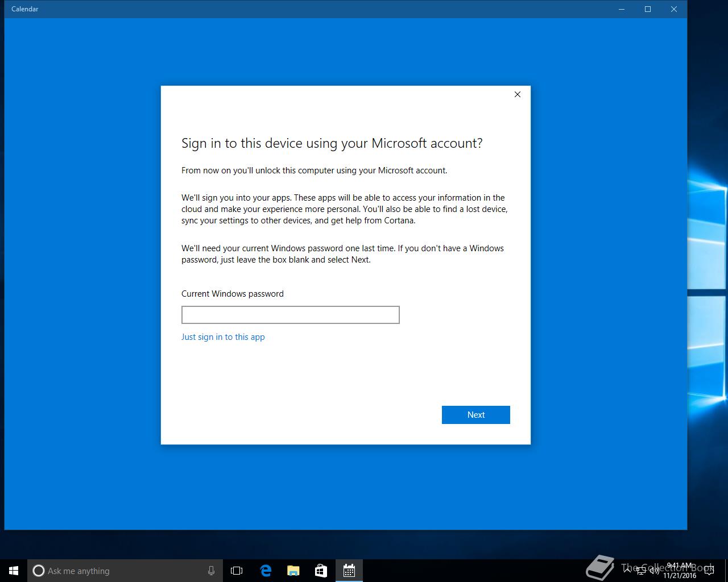
Task: Activate the Cortana microphone icon
Action: coord(211,571)
